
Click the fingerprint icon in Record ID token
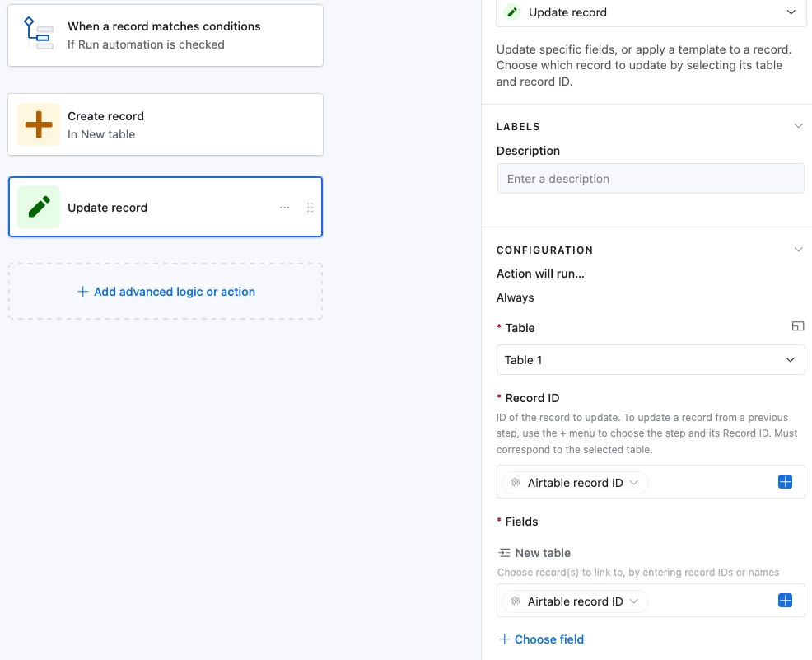point(516,483)
